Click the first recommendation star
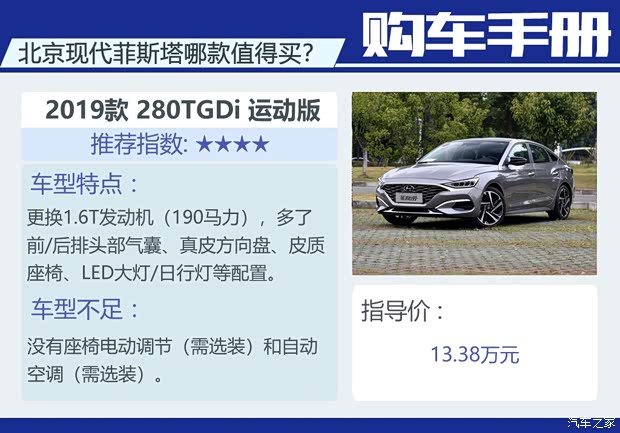Screen dimensions: 620x433 tap(204, 144)
